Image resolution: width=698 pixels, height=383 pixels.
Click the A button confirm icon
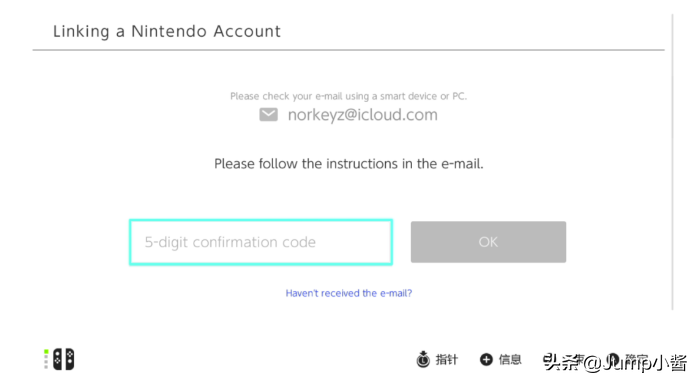[x=613, y=359]
